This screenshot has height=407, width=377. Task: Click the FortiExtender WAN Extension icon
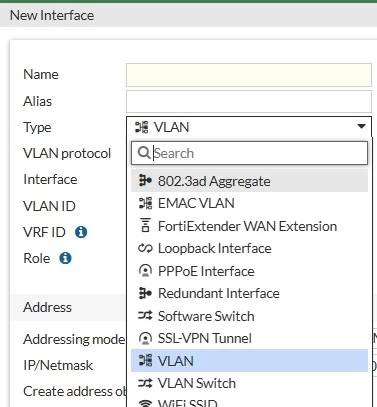pyautogui.click(x=145, y=225)
